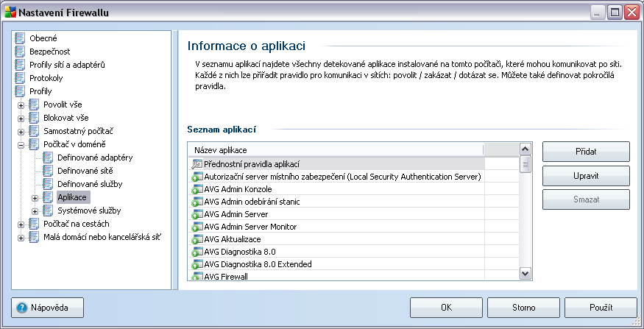Select Definované služby in the tree
This screenshot has width=644, height=329.
click(x=90, y=184)
